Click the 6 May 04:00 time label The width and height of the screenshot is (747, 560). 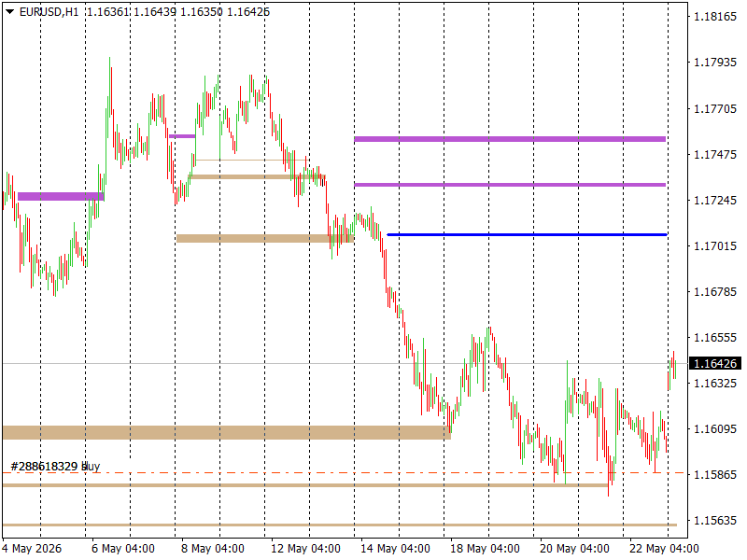[123, 549]
